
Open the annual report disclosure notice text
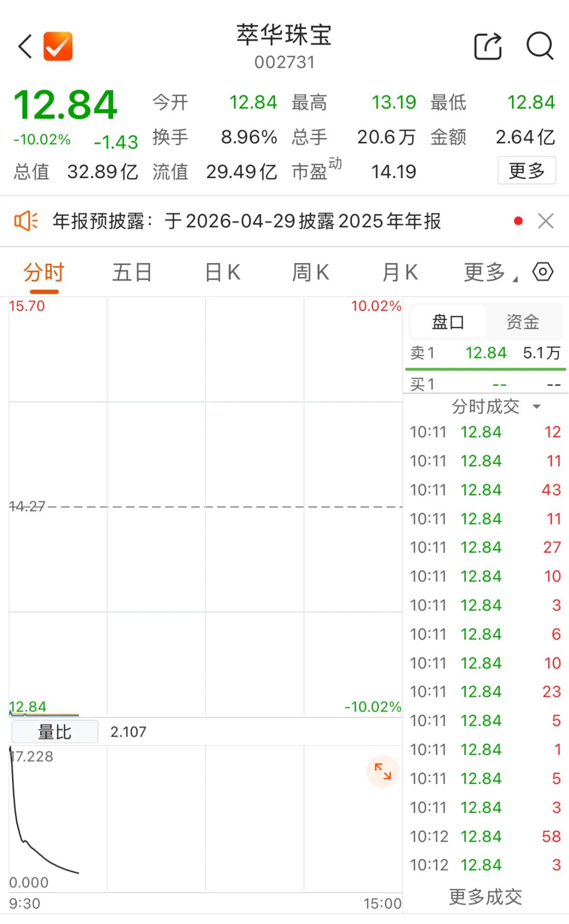point(247,221)
